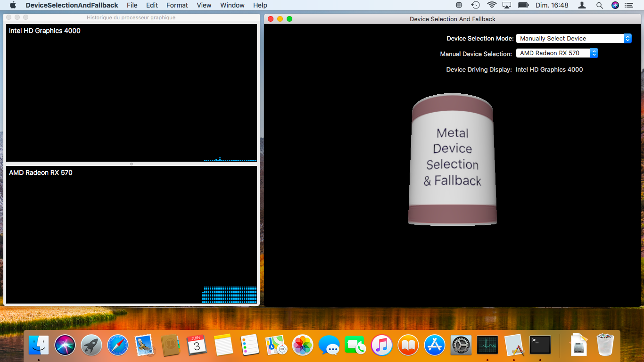Image resolution: width=644 pixels, height=362 pixels.
Task: Open Contacts from the Dock
Action: [171, 345]
